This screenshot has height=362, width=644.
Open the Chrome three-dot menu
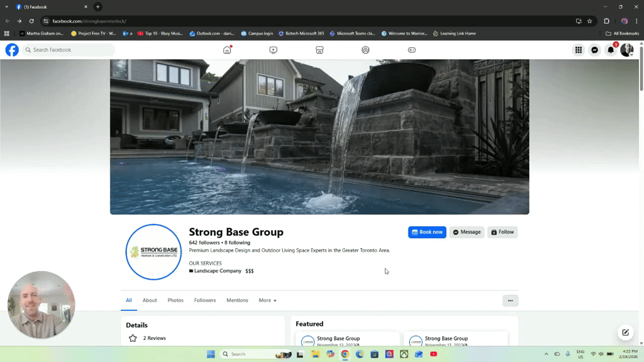pyautogui.click(x=636, y=21)
